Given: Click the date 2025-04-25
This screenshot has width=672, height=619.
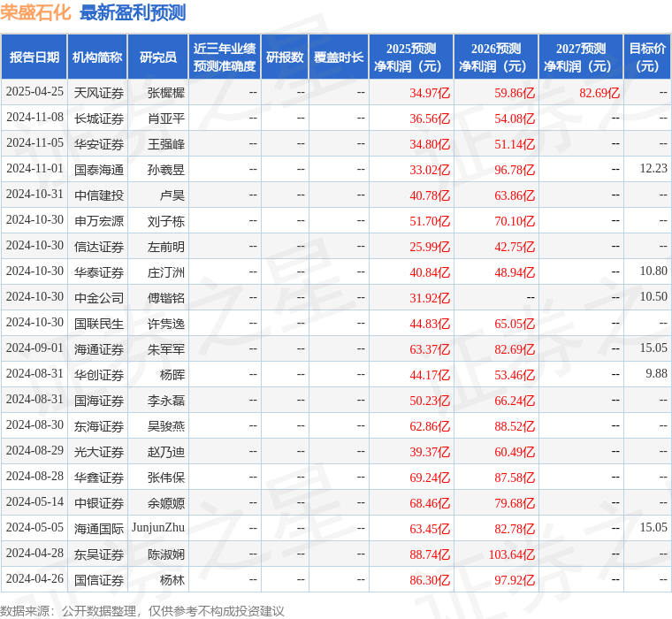Looking at the screenshot, I should click(x=34, y=92).
